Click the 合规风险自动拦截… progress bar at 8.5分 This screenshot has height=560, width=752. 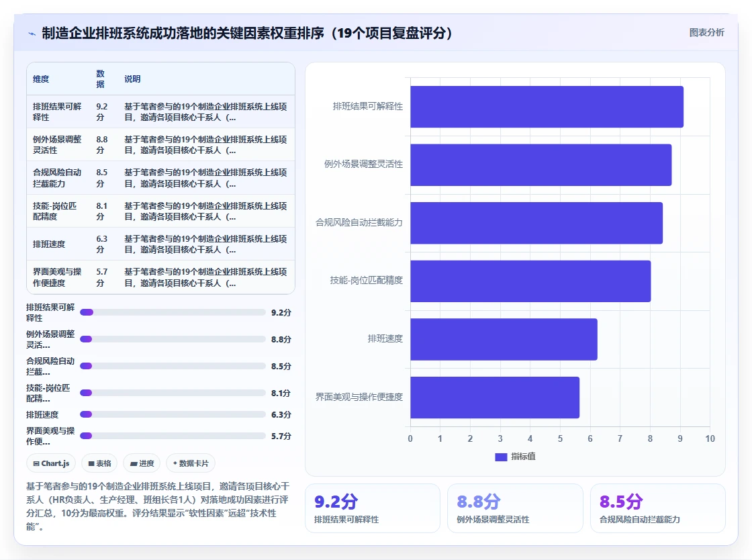click(173, 367)
